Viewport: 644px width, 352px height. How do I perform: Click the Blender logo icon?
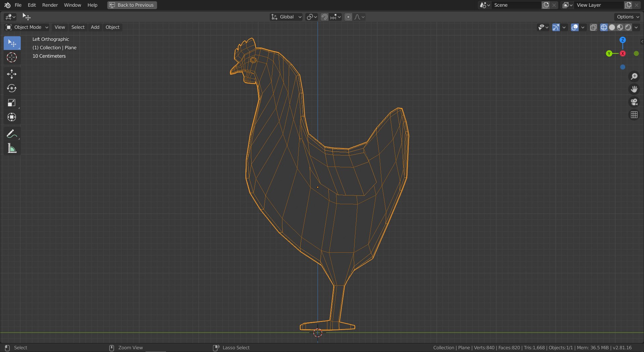click(x=7, y=5)
